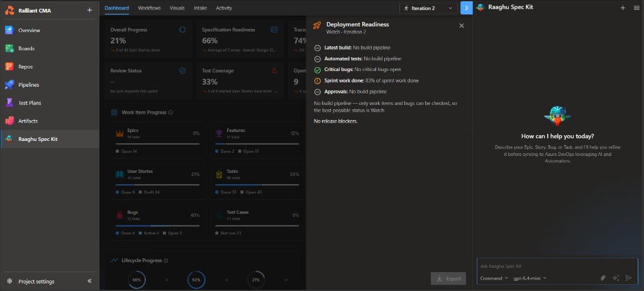Screen dimensions: 644x291
Task: Click the 'Not run 23' legend
Action: (x=228, y=233)
